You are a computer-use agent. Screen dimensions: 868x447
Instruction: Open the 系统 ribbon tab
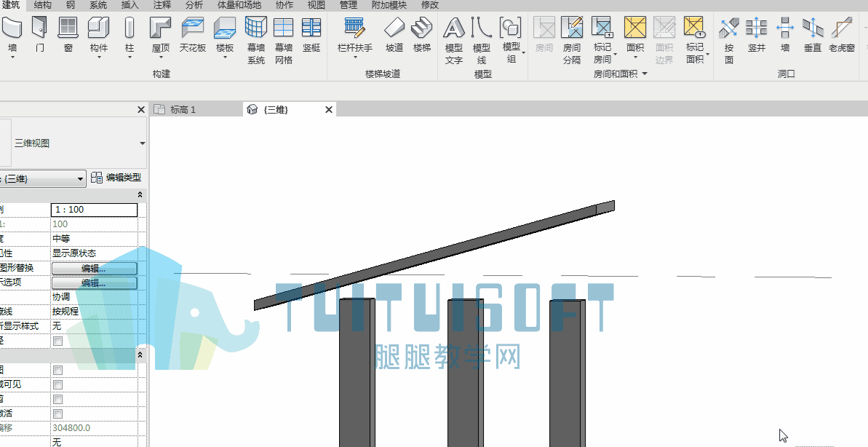pos(98,5)
